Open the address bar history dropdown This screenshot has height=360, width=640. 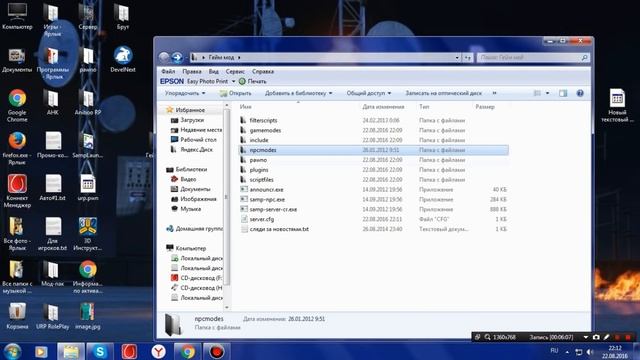pyautogui.click(x=457, y=58)
